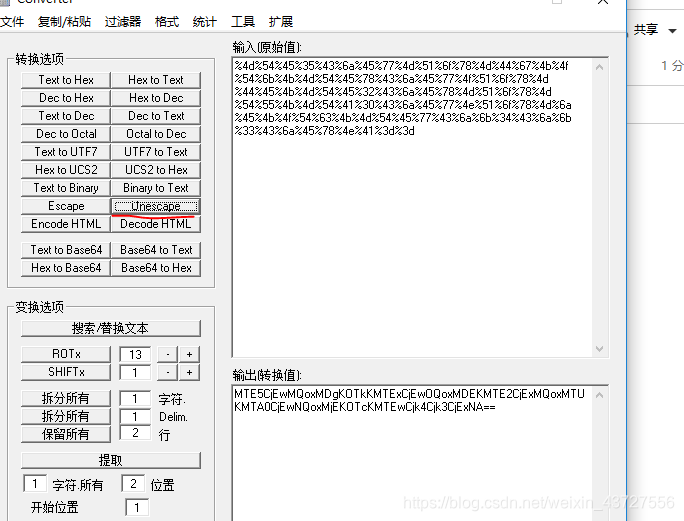The height and width of the screenshot is (521, 684).
Task: Convert with Hex to UCS2
Action: pos(66,170)
